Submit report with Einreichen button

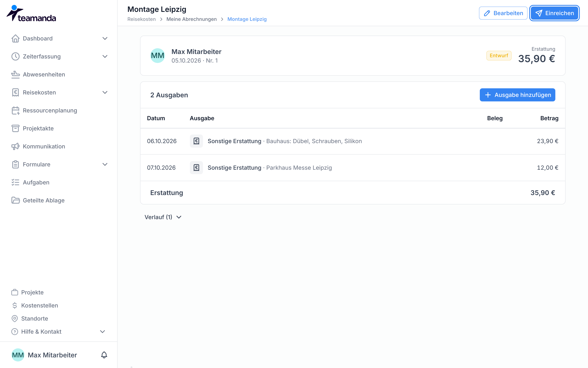[x=555, y=13]
